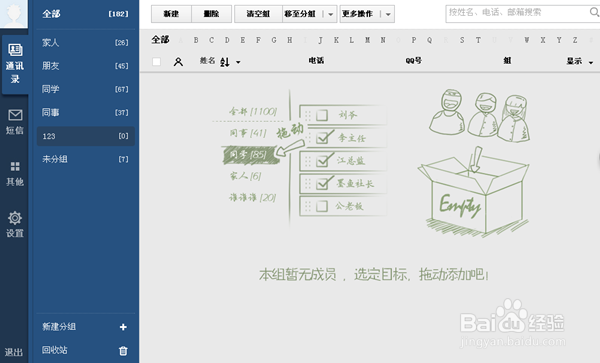Screen dimensions: 600x363
Task: Click the trash icon beside 回收站
Action: 123,351
